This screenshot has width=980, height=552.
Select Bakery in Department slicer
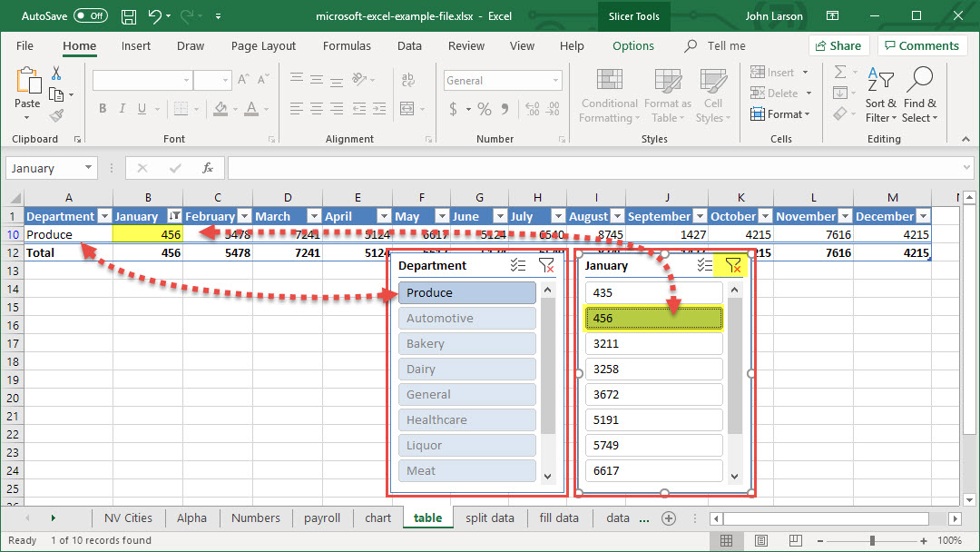466,343
